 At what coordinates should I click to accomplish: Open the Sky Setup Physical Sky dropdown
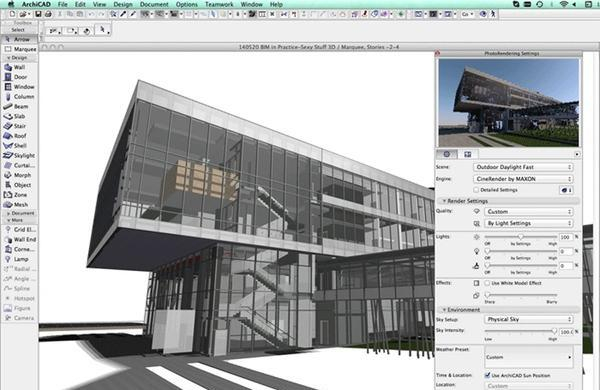coord(528,319)
